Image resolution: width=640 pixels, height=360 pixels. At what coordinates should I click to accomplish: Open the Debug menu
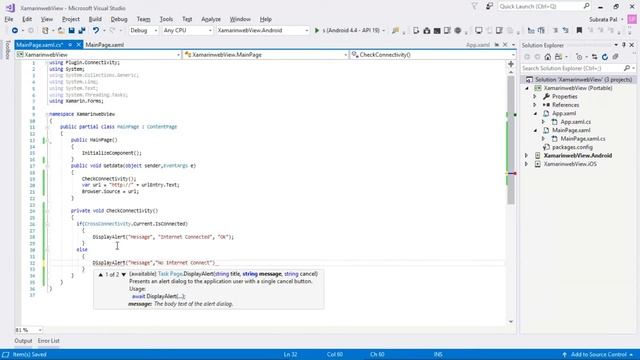[119, 19]
